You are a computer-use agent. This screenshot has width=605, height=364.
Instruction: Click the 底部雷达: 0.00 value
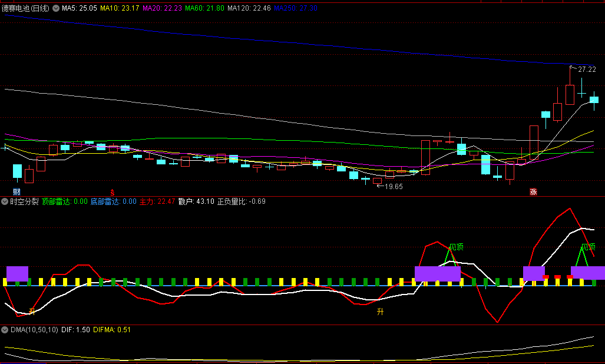pos(114,201)
